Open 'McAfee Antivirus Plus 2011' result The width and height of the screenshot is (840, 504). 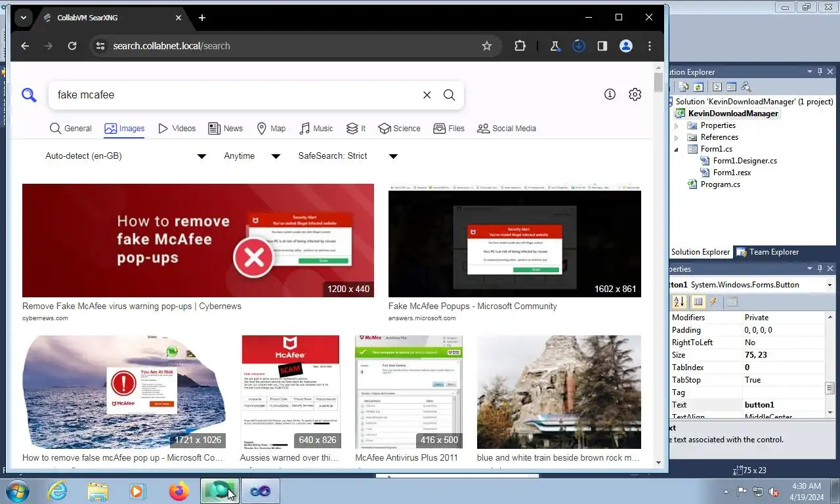click(x=407, y=458)
